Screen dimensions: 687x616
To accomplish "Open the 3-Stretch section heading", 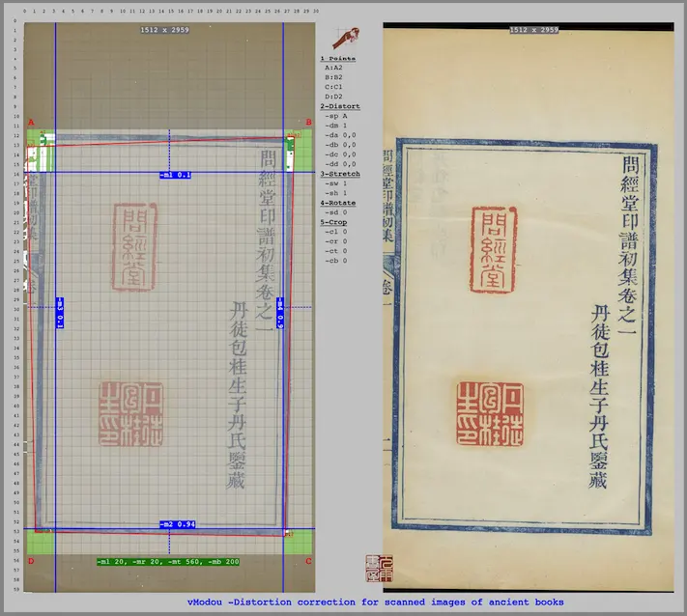I will 340,174.
